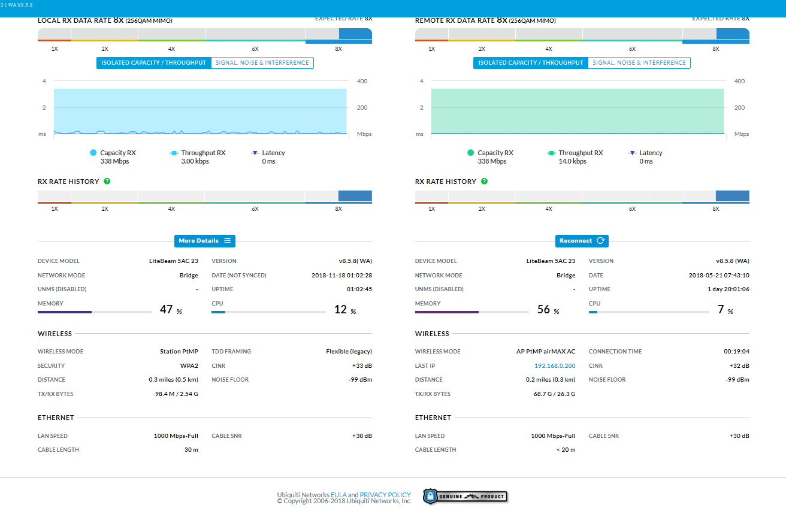Open Last IP 192.168.0.200 link
This screenshot has width=786, height=532.
[555, 365]
